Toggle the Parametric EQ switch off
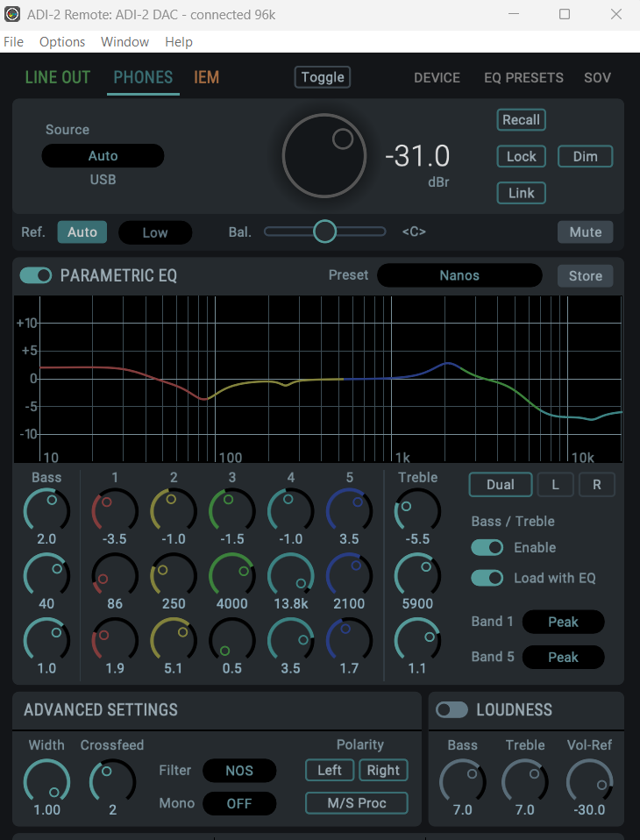The height and width of the screenshot is (840, 640). [36, 275]
